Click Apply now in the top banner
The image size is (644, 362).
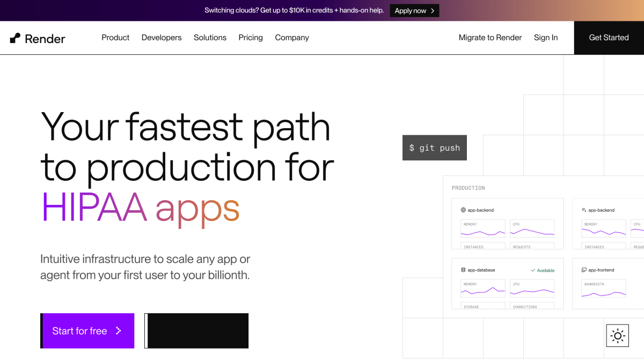[x=414, y=11]
